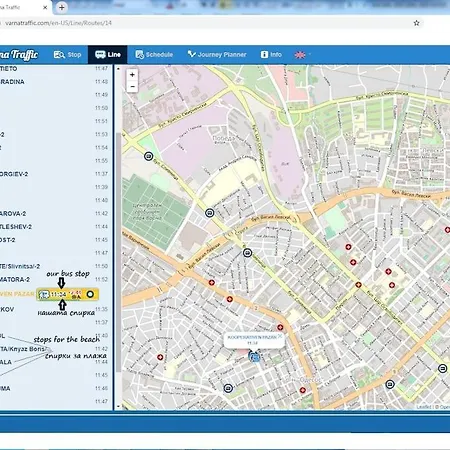Open the Info page

tap(271, 55)
